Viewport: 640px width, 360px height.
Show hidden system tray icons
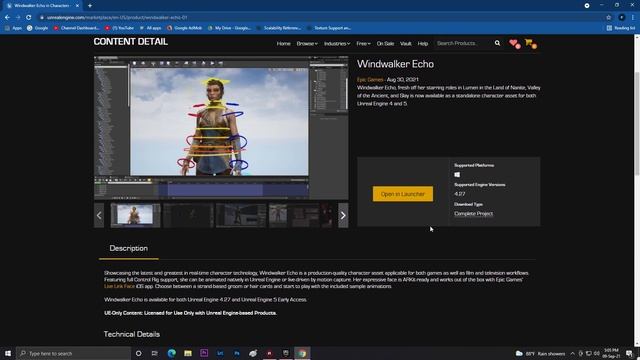pos(573,353)
